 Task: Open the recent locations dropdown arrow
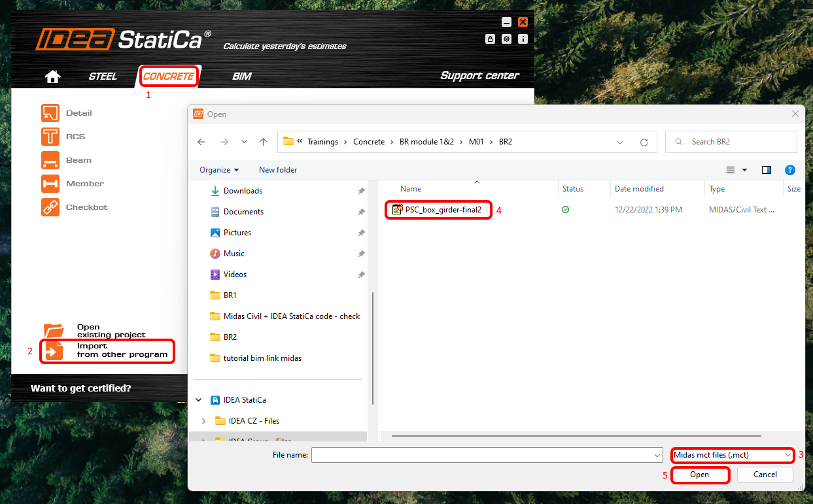244,142
